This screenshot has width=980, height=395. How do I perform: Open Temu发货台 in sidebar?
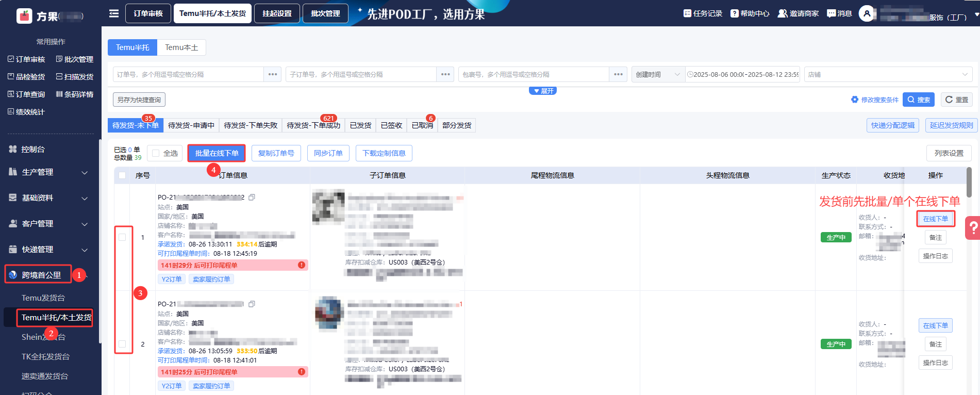coord(43,298)
